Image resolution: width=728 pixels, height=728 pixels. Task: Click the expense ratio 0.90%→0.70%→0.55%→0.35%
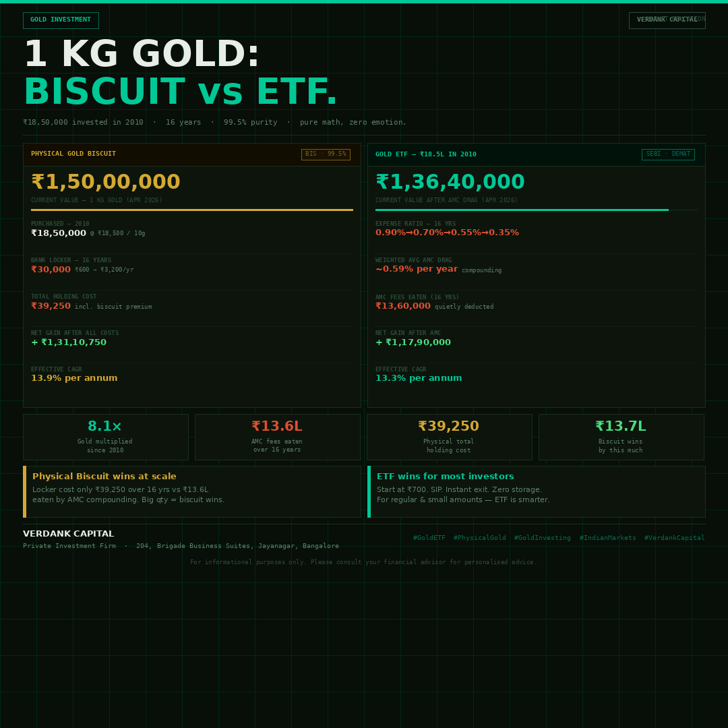tap(447, 233)
